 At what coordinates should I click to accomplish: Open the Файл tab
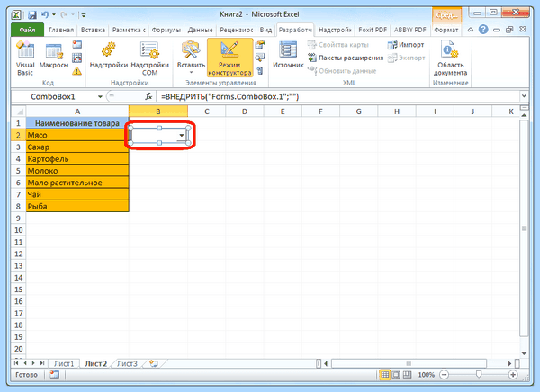pos(27,30)
